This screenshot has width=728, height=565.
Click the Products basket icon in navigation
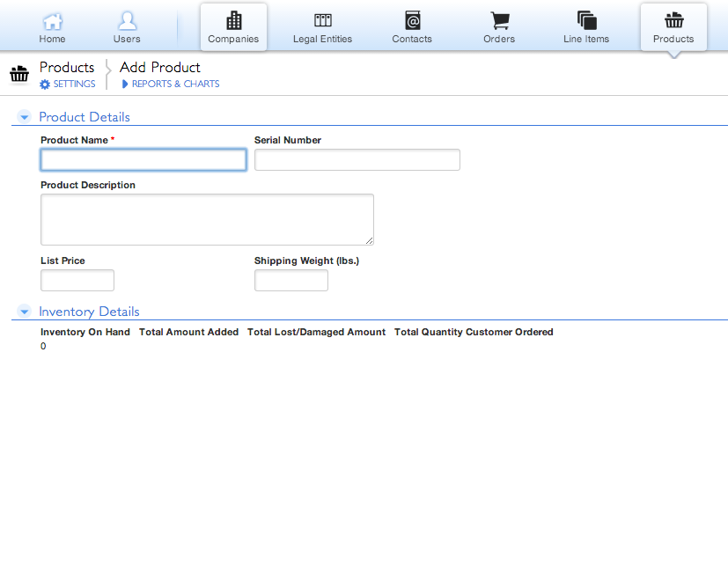(673, 20)
